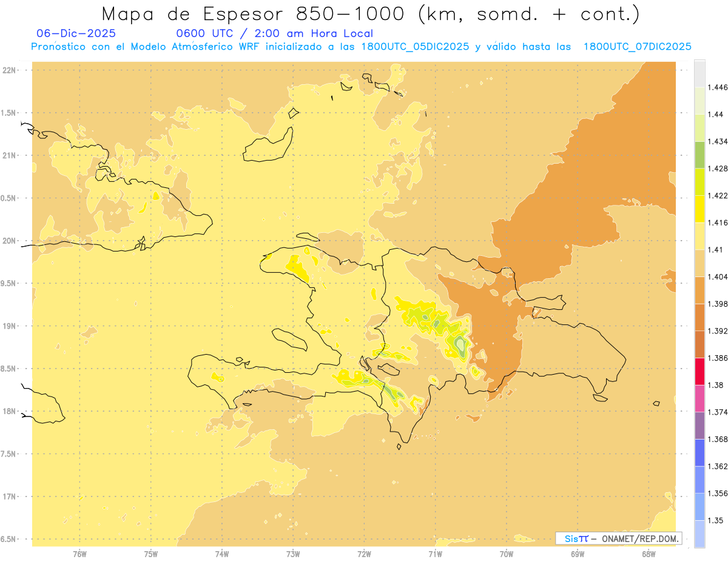Pick the orange colorbar segment between 1.398 and 1.404
The height and width of the screenshot is (562, 728).
699,290
